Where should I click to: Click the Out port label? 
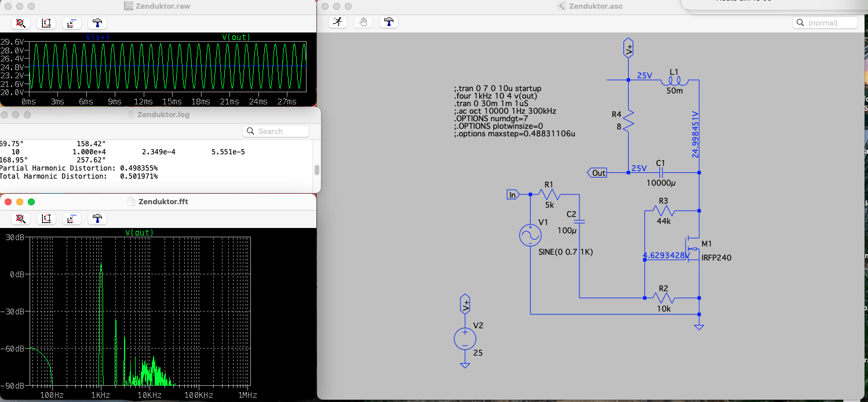point(597,173)
